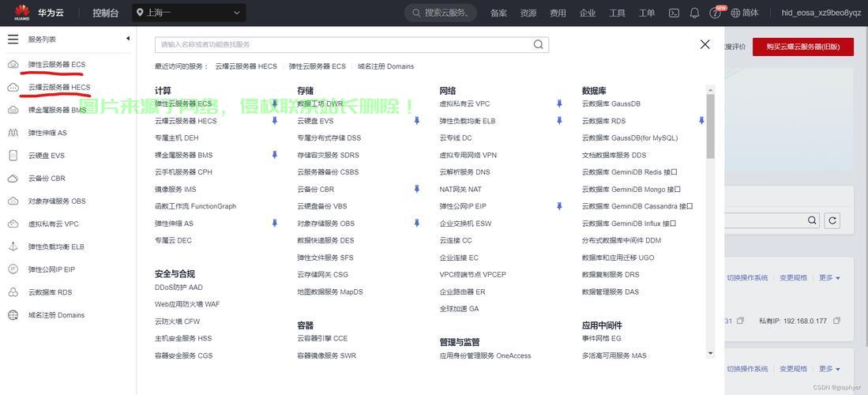The image size is (868, 395).
Task: Open 应用身份管理服务 OneAccess
Action: coord(486,355)
